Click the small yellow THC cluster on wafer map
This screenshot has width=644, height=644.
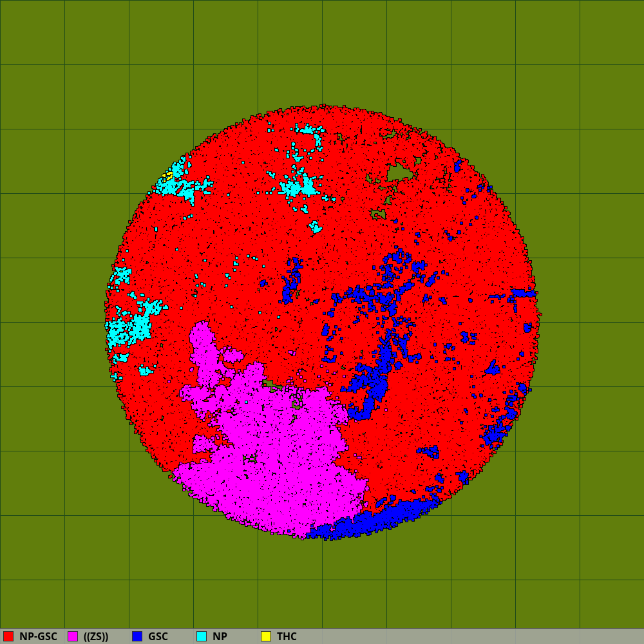(x=167, y=176)
